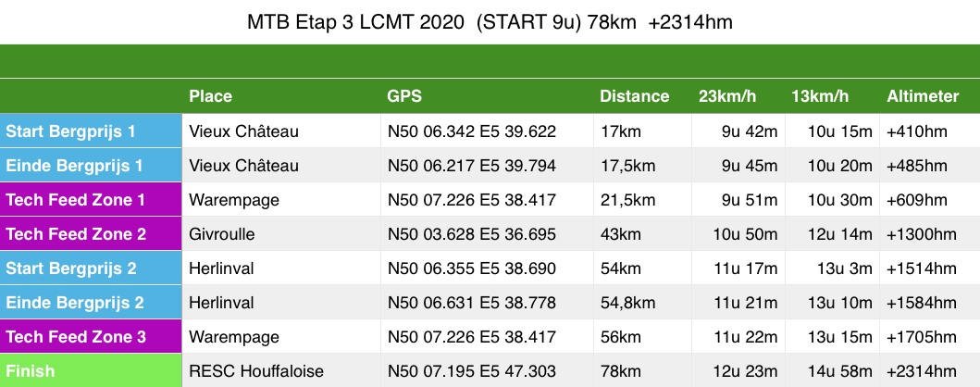Click the Start Bergprijs 2 row header
The width and height of the screenshot is (980, 387).
(x=91, y=268)
